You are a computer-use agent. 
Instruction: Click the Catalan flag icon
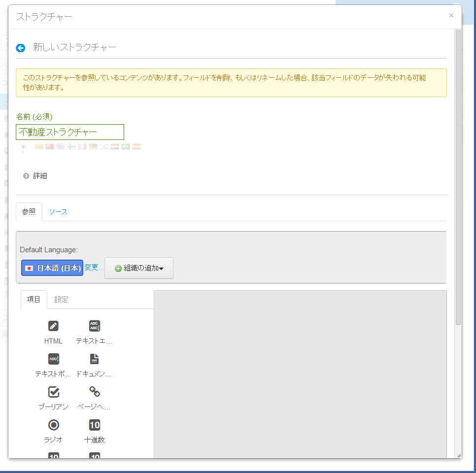point(39,147)
